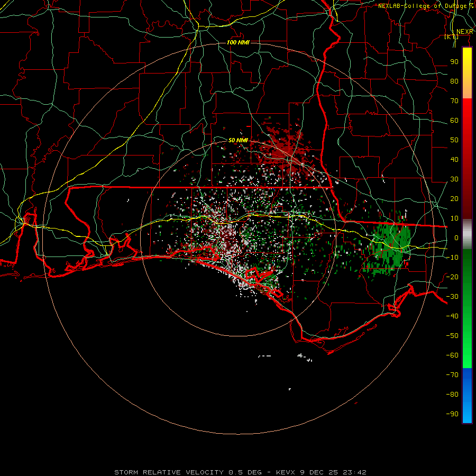476x476 pixels.
Task: Click the -10 value on velocity scale
Action: click(x=452, y=258)
